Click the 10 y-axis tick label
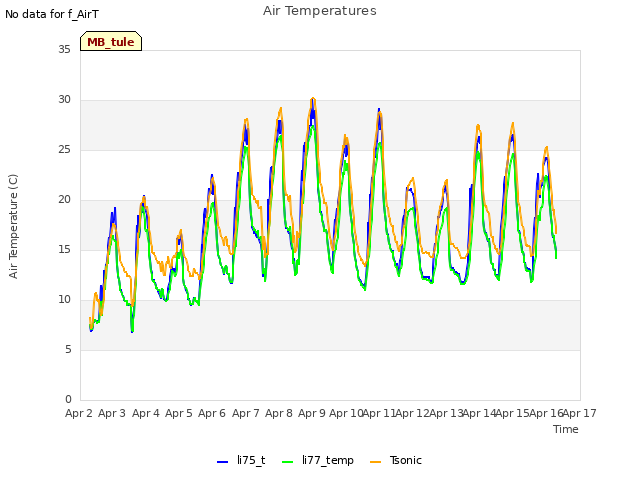The image size is (640, 480). (x=64, y=300)
